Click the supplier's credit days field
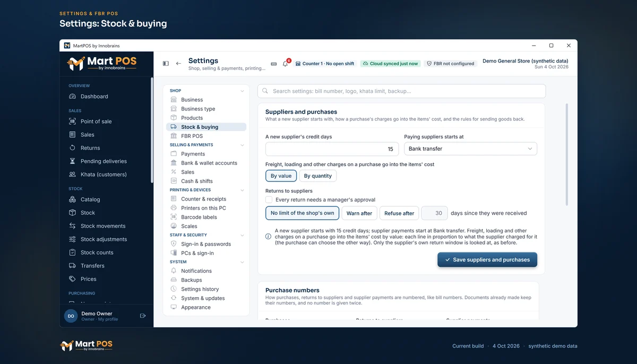 tap(332, 149)
